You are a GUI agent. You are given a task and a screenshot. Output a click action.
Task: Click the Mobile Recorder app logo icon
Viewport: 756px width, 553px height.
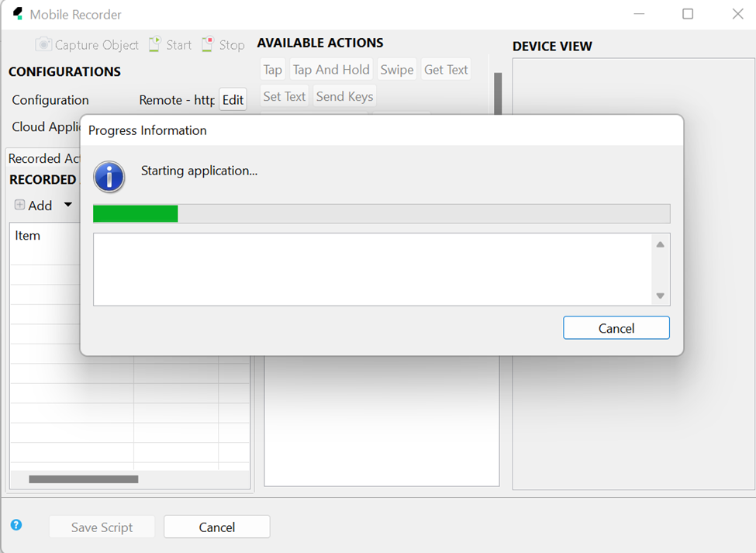pos(18,14)
